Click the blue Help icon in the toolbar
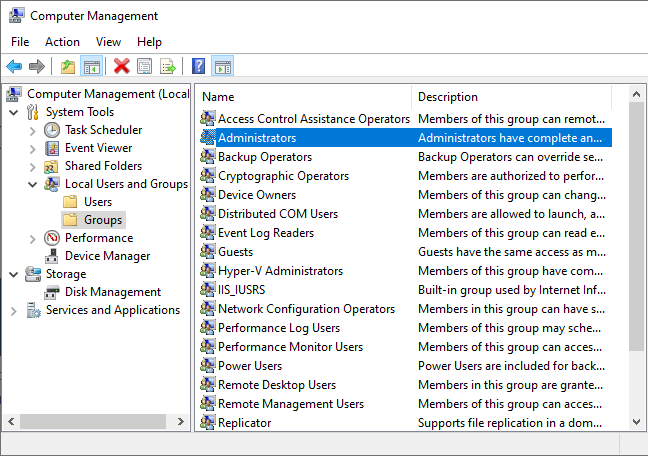 (199, 67)
